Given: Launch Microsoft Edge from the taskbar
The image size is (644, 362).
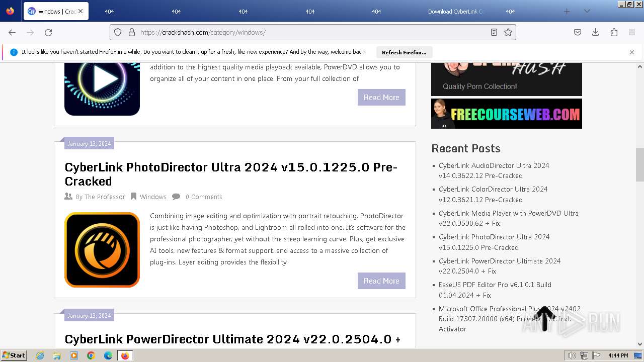Looking at the screenshot, I should [x=108, y=355].
